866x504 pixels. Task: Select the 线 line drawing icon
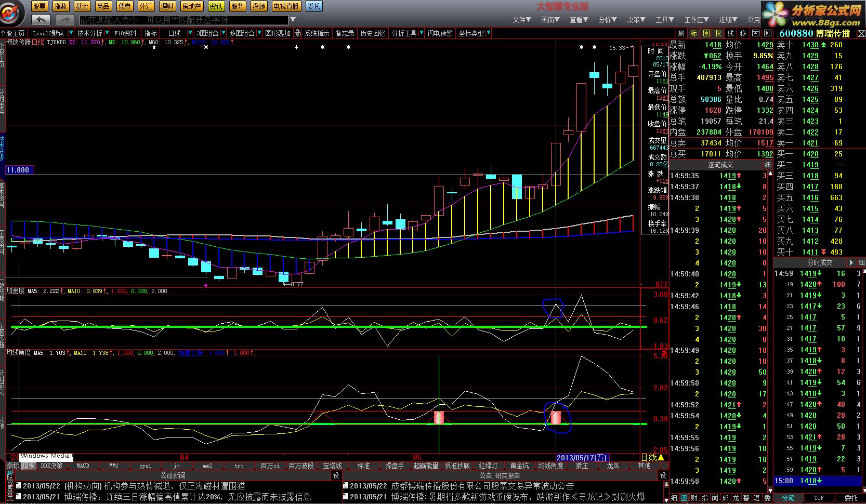coord(731,33)
